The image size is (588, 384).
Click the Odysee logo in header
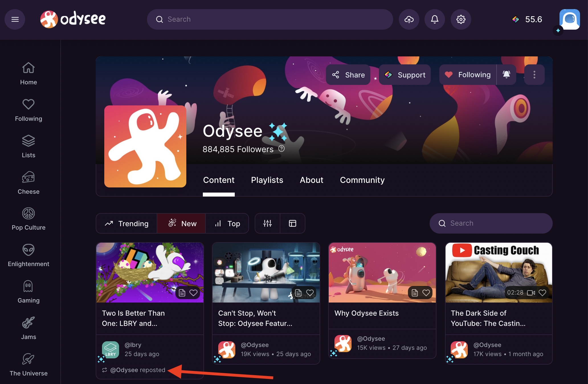coord(73,19)
